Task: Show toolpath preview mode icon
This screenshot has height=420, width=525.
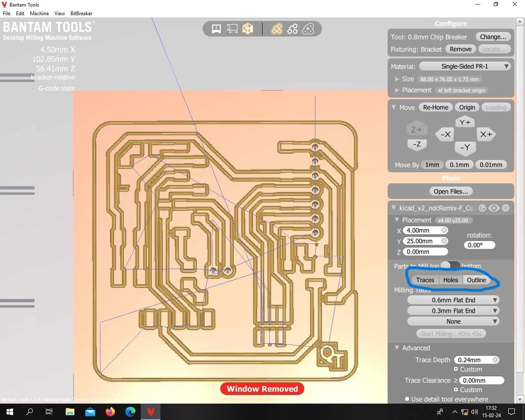Action: click(x=292, y=29)
